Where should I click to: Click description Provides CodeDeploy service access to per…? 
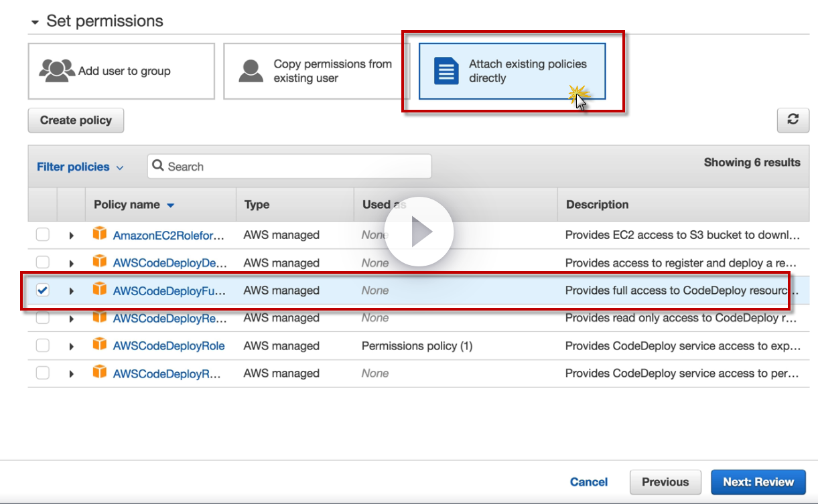(683, 373)
